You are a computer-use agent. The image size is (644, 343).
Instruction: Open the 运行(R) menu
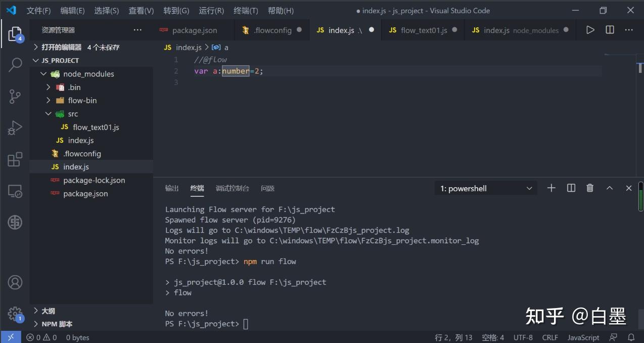click(x=211, y=11)
